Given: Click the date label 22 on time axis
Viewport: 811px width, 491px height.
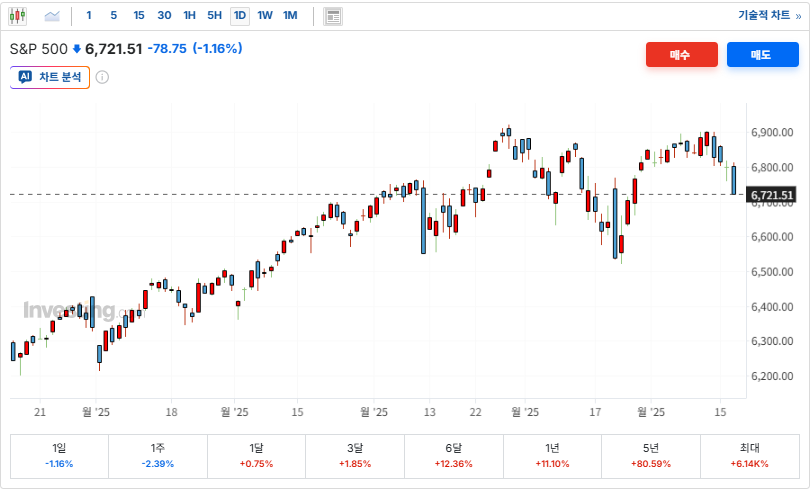Looking at the screenshot, I should pyautogui.click(x=475, y=412).
